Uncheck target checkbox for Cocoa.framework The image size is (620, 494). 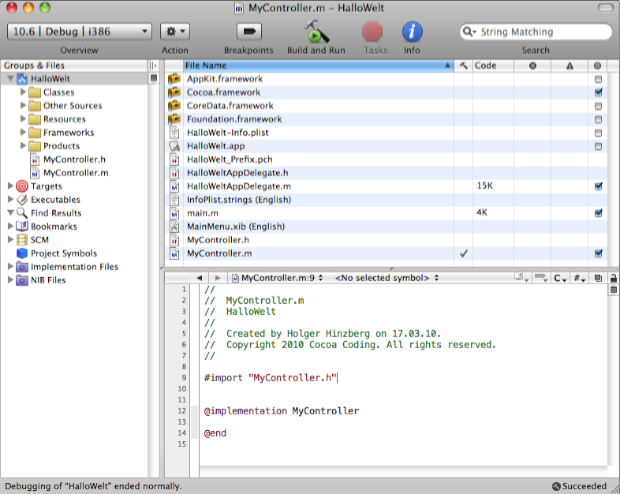[x=598, y=93]
